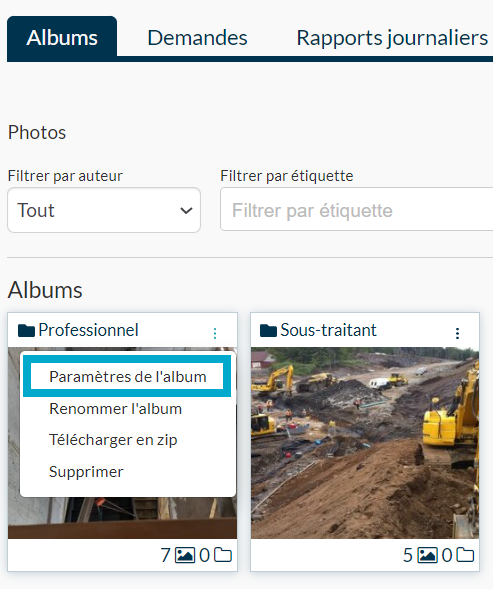Open the Professionnel album title link
Viewport: 493px width, 589px height.
coord(88,330)
